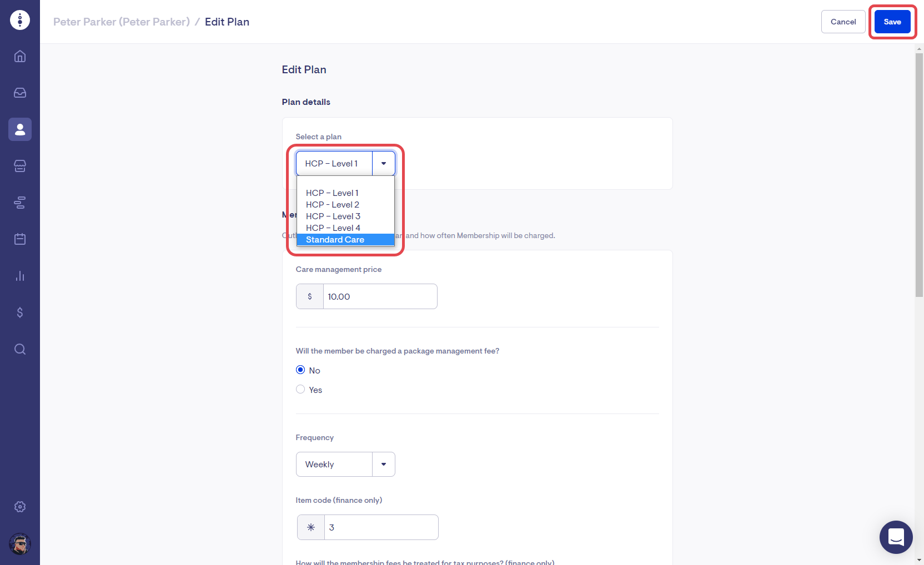Click the Peter Parker breadcrumb link
924x565 pixels.
[x=122, y=22]
